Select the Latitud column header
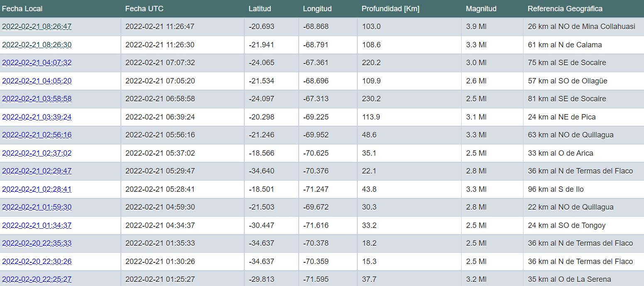This screenshot has width=644, height=286. coord(260,9)
